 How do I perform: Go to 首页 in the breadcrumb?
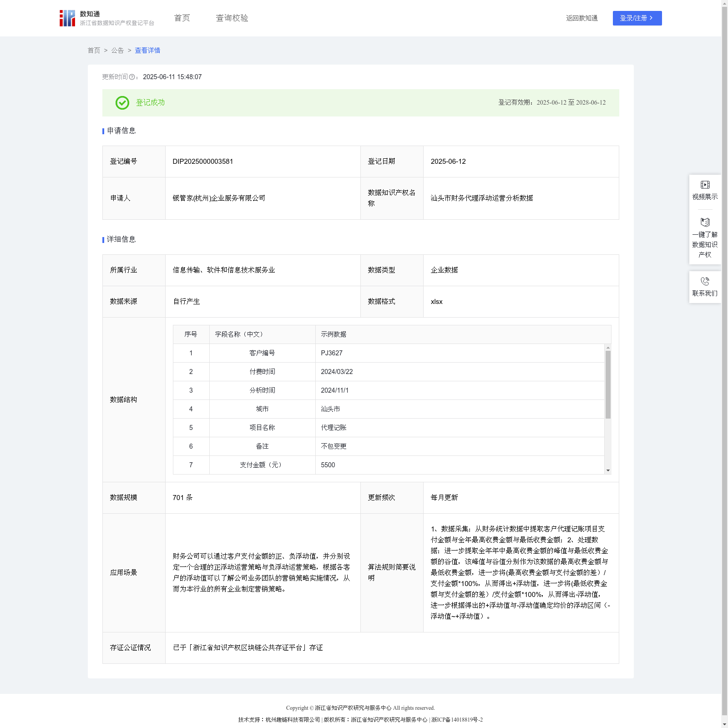click(x=94, y=51)
